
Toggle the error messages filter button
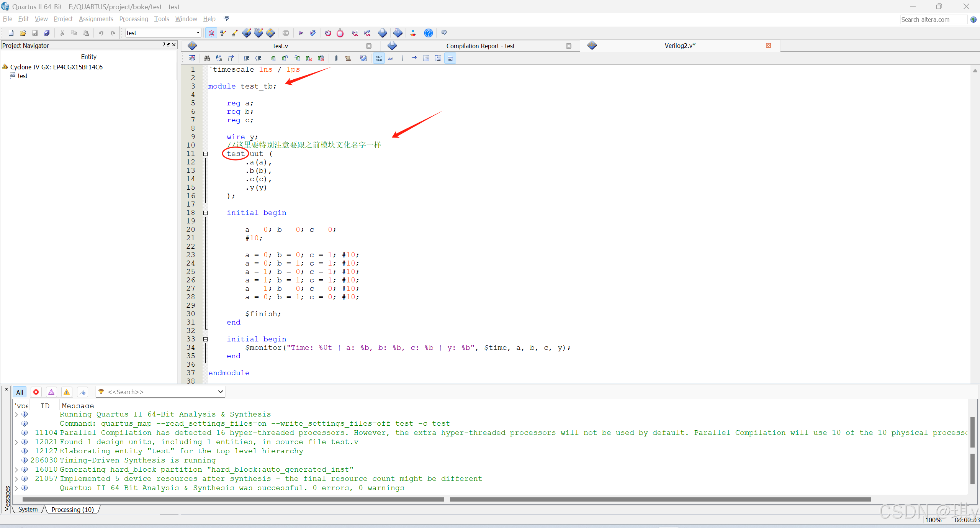(36, 392)
